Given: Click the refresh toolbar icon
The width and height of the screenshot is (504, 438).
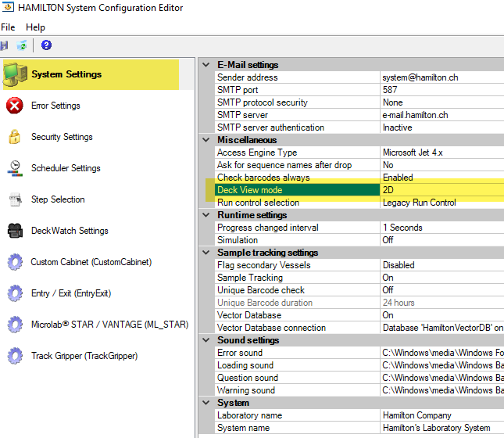Looking at the screenshot, I should pos(22,45).
